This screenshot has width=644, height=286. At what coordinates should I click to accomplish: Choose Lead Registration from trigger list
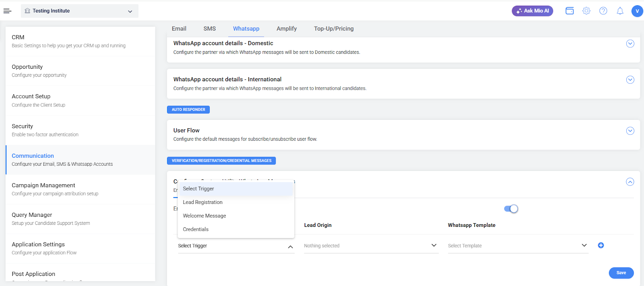(x=202, y=202)
